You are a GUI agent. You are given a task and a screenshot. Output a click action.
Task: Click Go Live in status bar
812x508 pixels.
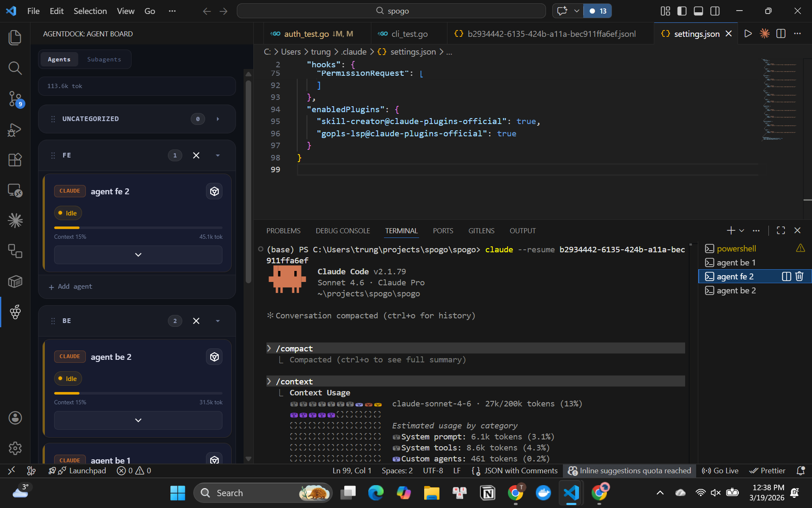click(720, 471)
